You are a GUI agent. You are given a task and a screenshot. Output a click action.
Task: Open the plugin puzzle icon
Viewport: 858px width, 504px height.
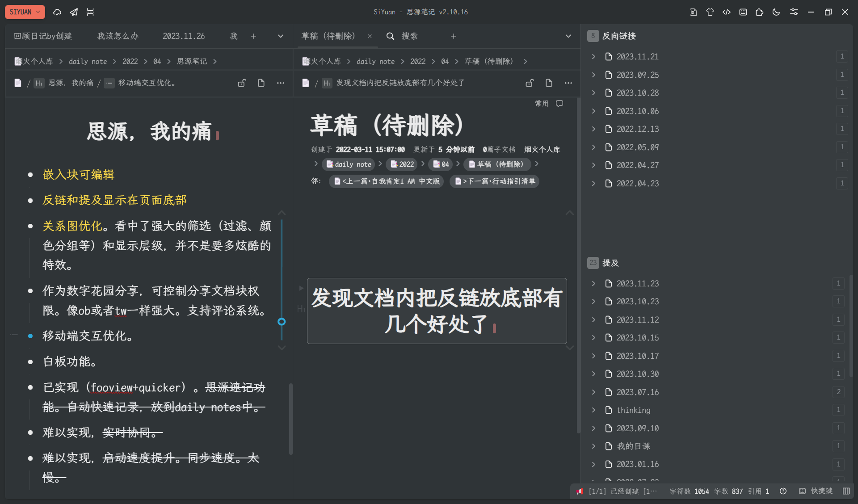(759, 12)
